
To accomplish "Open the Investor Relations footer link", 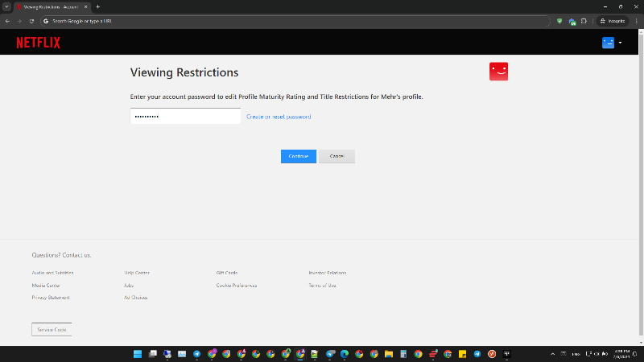I will pyautogui.click(x=328, y=273).
